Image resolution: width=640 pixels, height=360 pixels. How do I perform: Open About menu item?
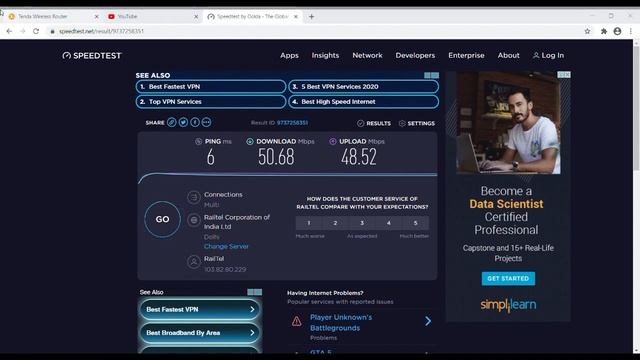pyautogui.click(x=509, y=55)
